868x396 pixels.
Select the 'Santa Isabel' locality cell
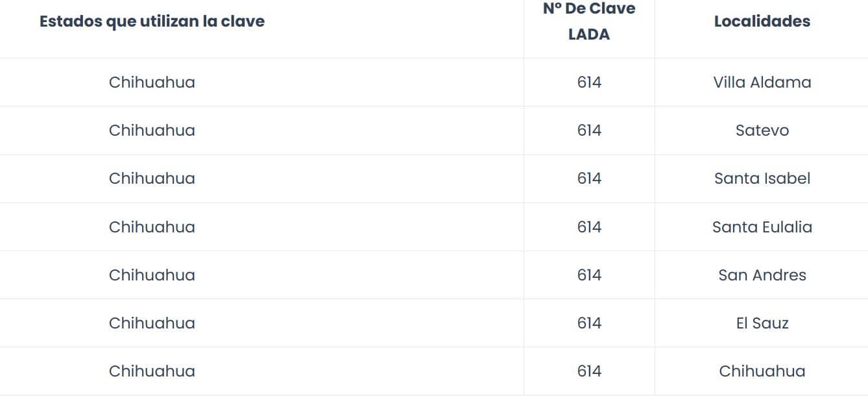(762, 179)
